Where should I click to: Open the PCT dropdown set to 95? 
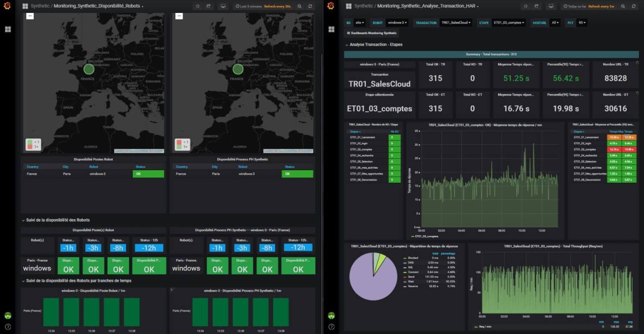(x=582, y=23)
